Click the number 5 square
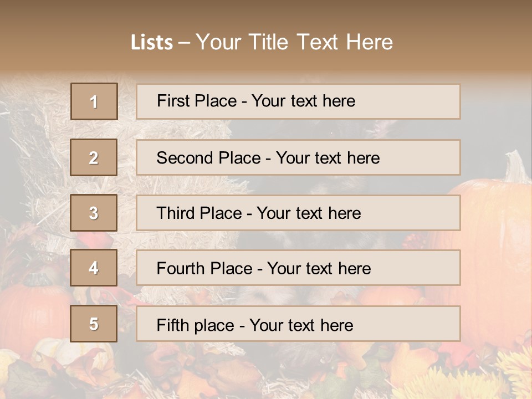Image resolution: width=532 pixels, height=399 pixels. pos(94,324)
